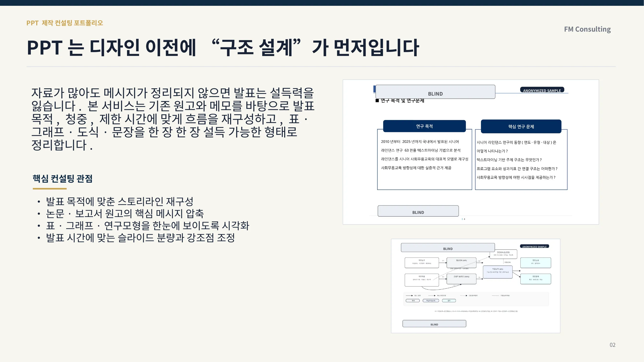Click line '사회무용교육 방향성에 대한 실증적 근거 제공'
Screen dimensions: 644x362
pyautogui.click(x=416, y=168)
